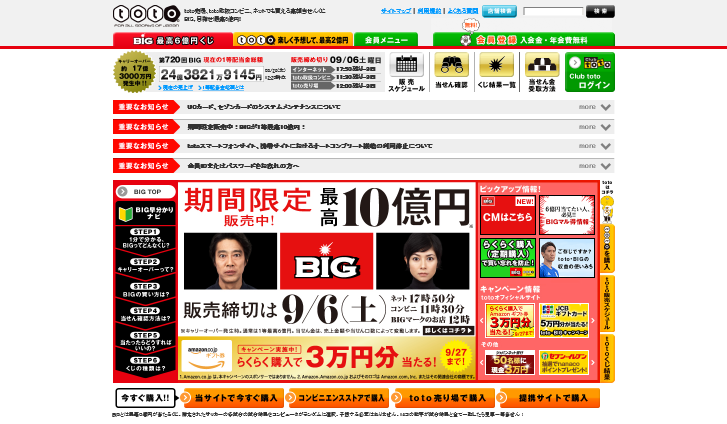727x424 pixels.
Task: Click the black search button
Action: pos(600,11)
